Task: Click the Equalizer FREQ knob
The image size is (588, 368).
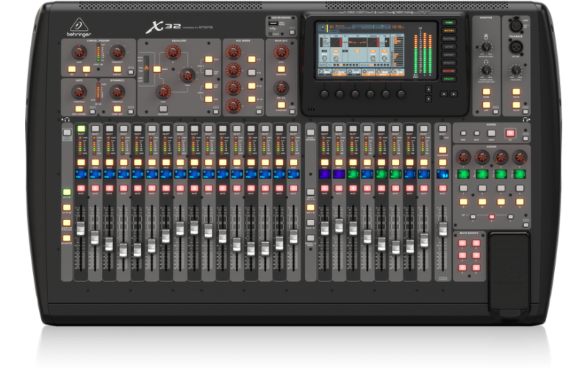Action: pyautogui.click(x=187, y=75)
